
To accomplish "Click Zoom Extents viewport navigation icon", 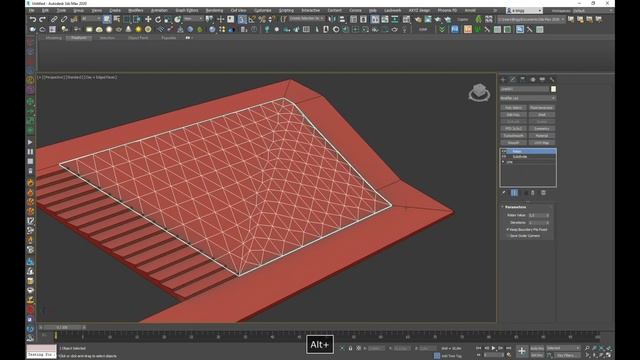I will tap(602, 348).
